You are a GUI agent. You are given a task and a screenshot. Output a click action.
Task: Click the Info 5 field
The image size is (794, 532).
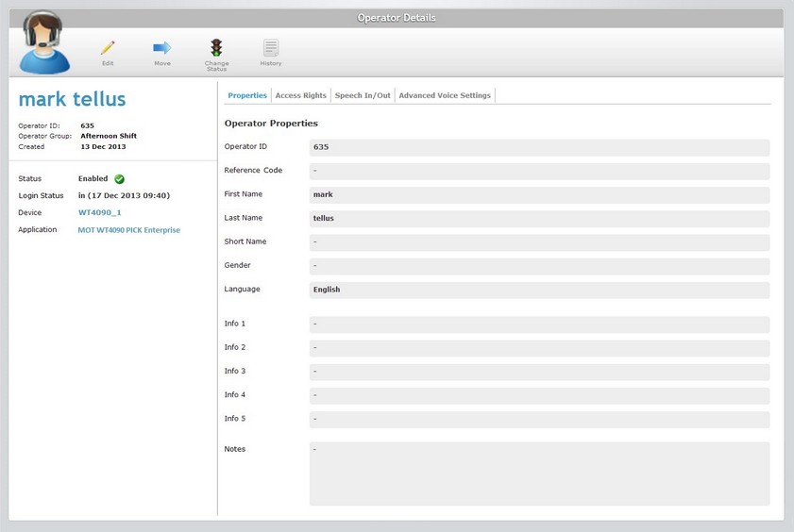[x=539, y=419]
